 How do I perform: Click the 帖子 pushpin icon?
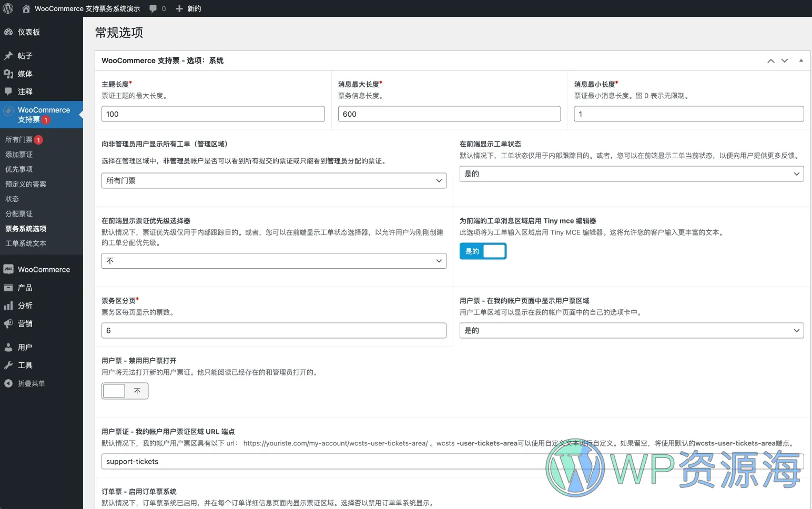click(x=8, y=56)
